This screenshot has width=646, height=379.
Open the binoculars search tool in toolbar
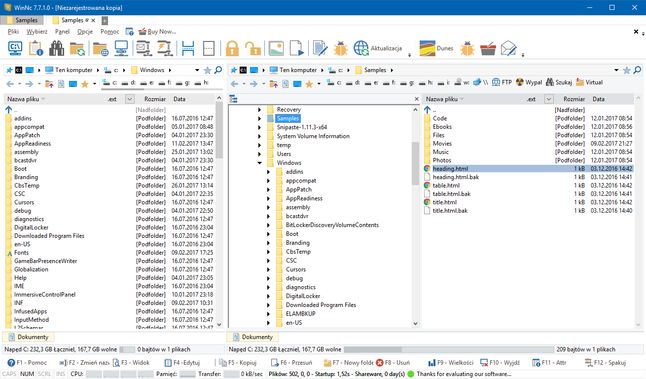pos(56,48)
